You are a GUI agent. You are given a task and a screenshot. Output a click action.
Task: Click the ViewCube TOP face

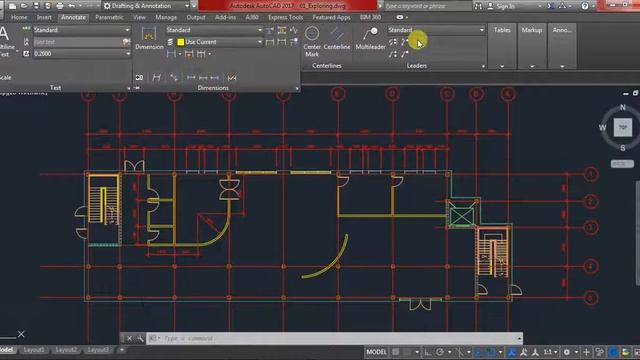coord(622,127)
